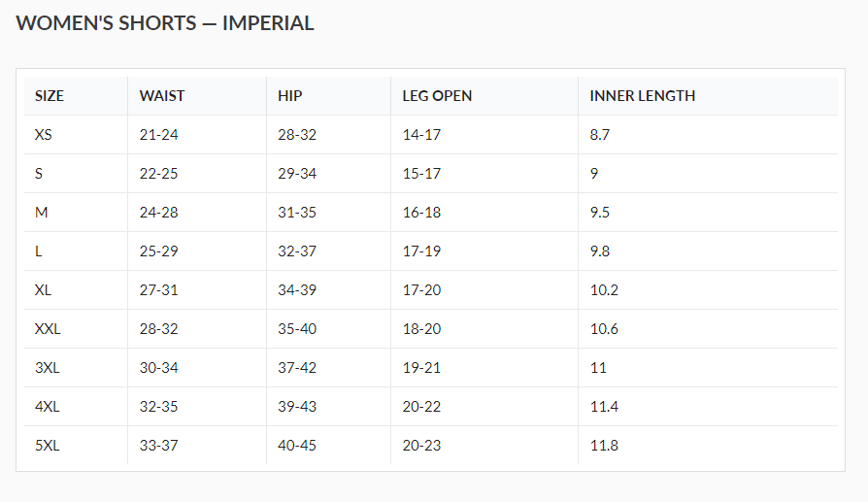This screenshot has width=868, height=502.
Task: Click the 3XL size row label
Action: (47, 368)
